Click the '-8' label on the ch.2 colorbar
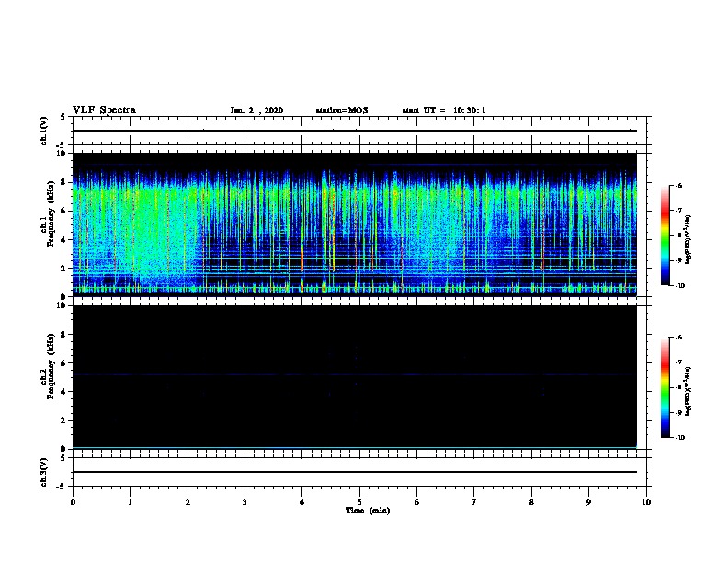 678,387
